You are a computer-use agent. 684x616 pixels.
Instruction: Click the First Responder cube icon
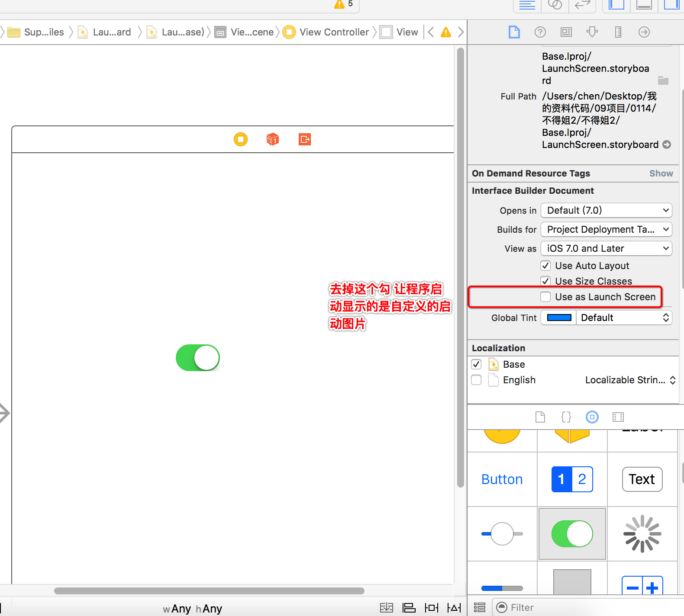[273, 139]
